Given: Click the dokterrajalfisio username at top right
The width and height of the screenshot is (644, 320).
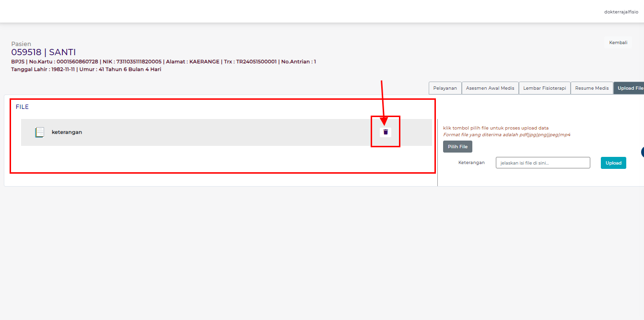Looking at the screenshot, I should coord(621,12).
